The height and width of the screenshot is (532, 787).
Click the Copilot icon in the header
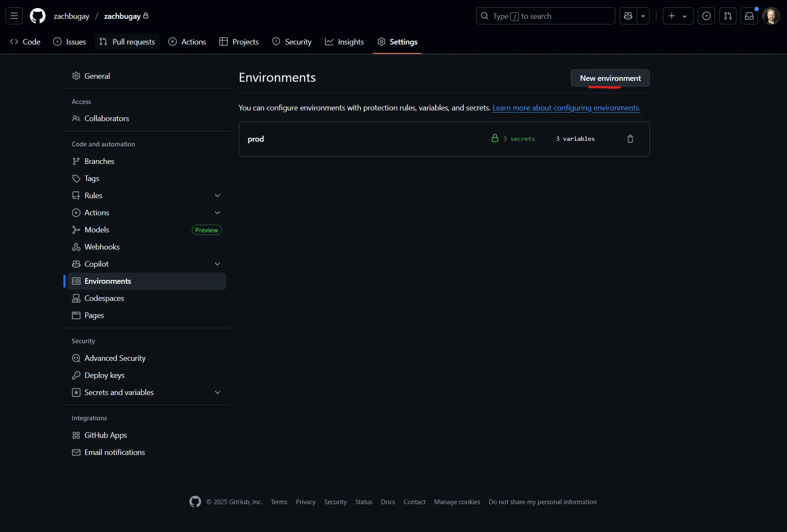628,16
